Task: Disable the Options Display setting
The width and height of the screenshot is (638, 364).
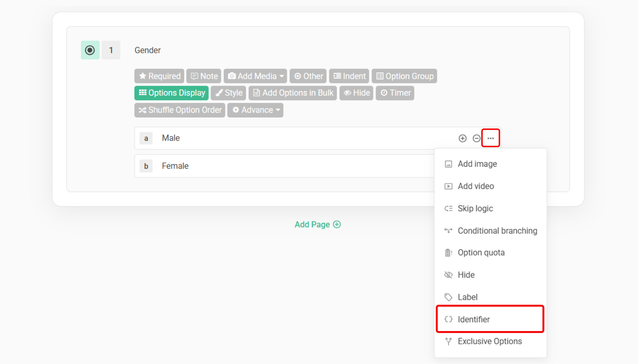Action: tap(171, 93)
